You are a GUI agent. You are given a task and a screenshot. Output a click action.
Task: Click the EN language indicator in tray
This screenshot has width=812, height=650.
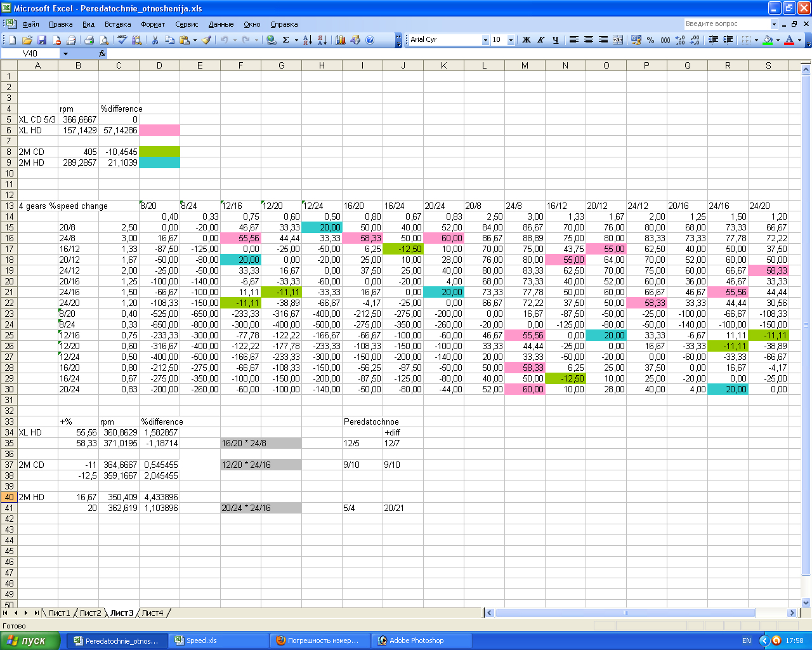(x=747, y=640)
